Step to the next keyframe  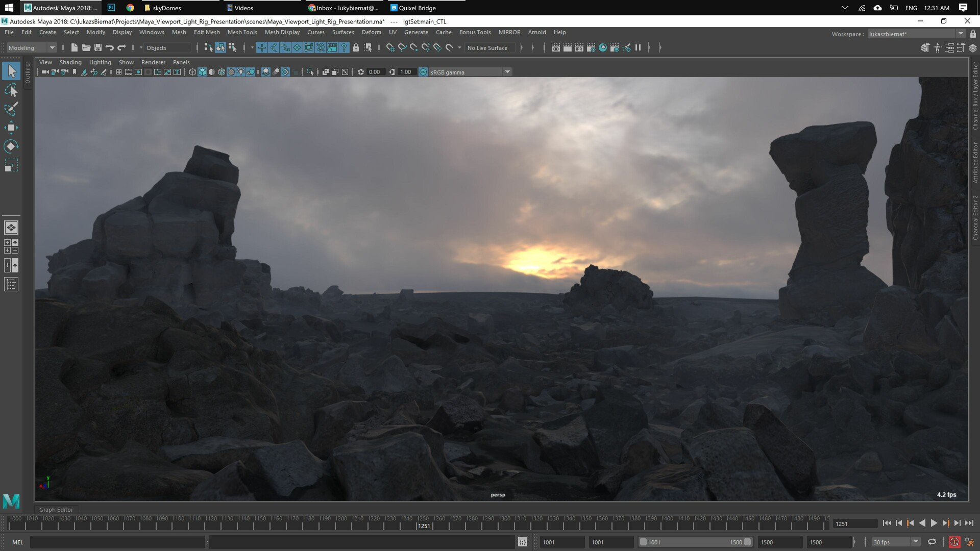(945, 523)
